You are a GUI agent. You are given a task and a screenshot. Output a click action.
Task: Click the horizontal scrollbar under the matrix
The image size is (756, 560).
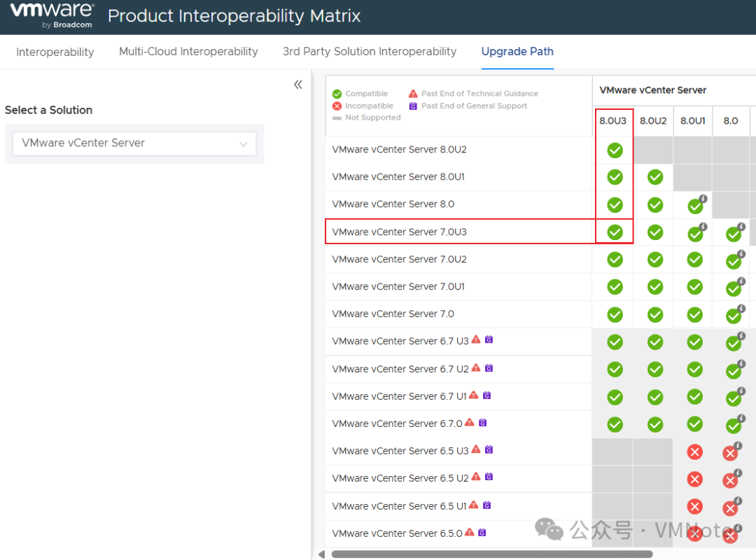pyautogui.click(x=490, y=554)
